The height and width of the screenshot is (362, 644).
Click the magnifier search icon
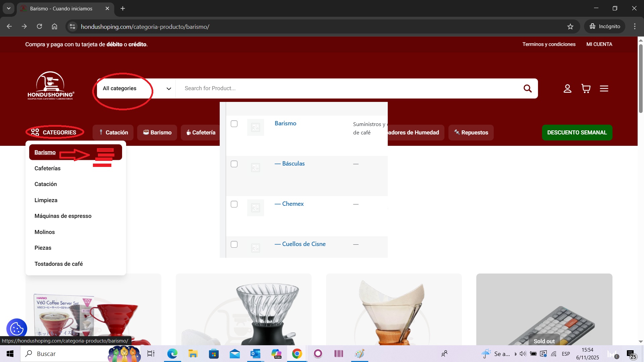(x=527, y=88)
